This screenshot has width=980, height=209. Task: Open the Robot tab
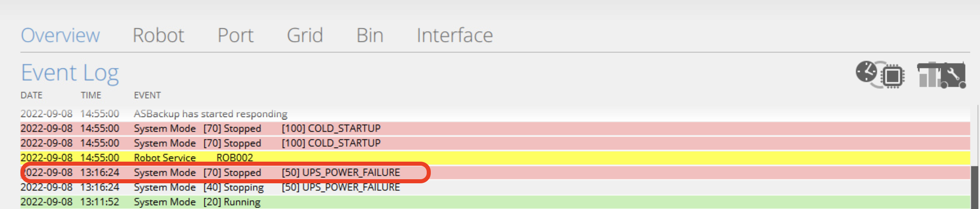tap(158, 35)
